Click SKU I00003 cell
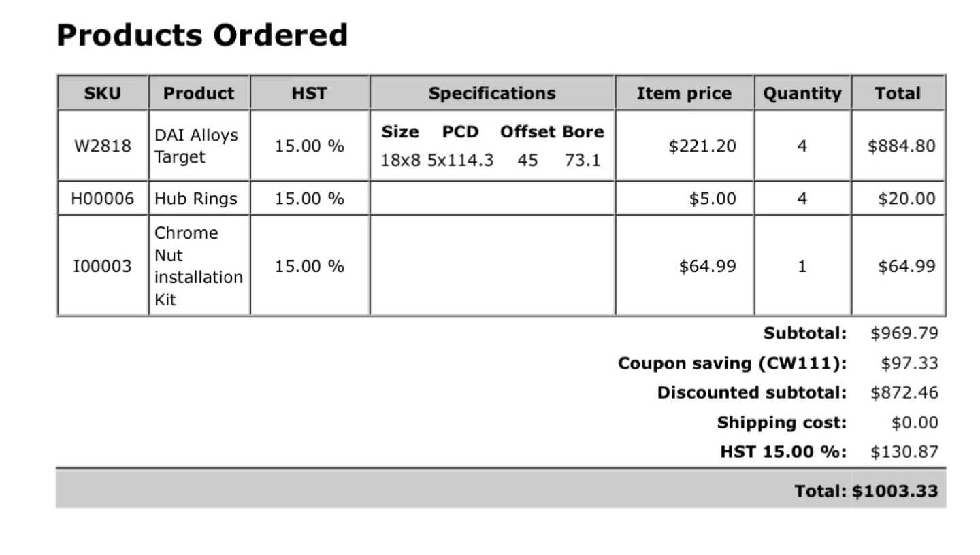 pos(103,265)
